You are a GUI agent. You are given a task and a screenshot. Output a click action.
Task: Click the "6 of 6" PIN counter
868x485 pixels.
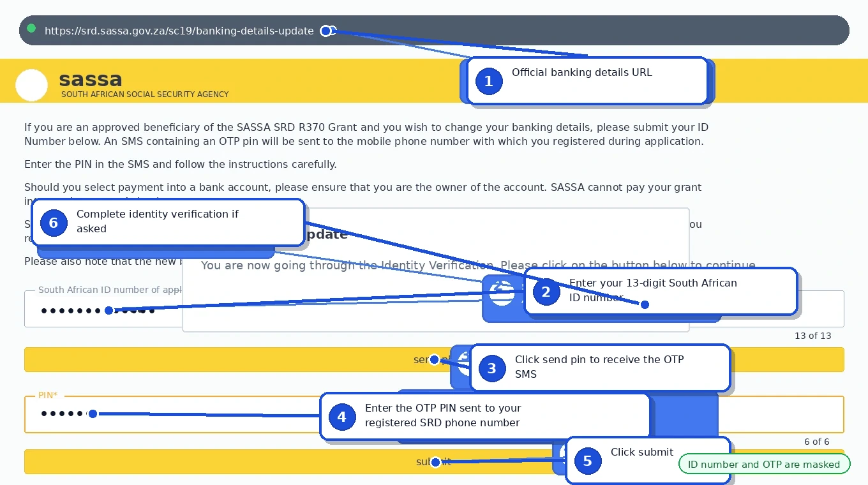pyautogui.click(x=817, y=442)
